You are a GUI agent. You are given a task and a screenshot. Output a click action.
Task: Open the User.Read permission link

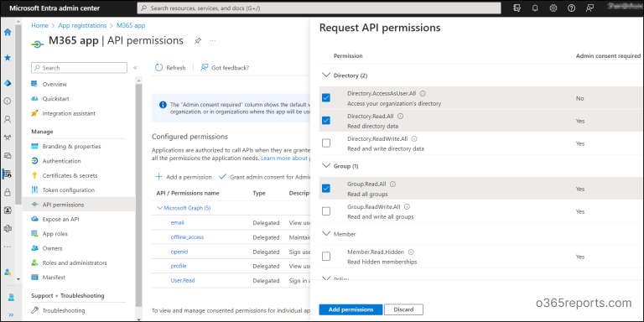183,281
